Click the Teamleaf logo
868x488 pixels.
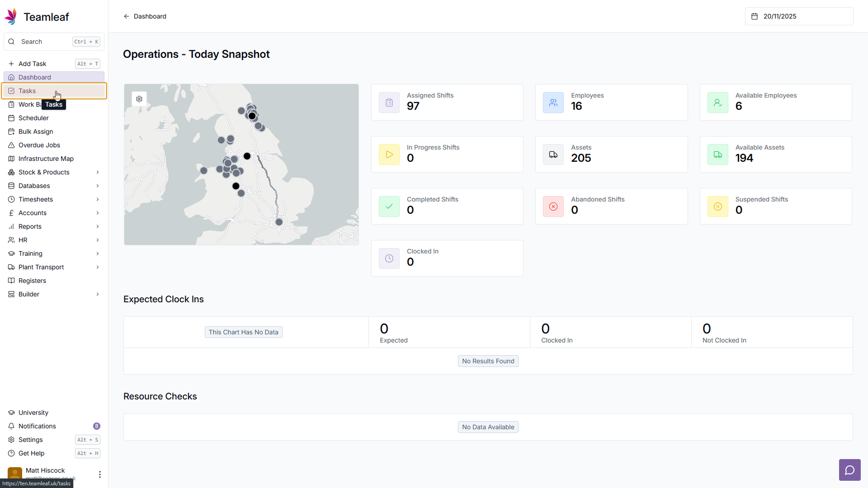point(11,17)
